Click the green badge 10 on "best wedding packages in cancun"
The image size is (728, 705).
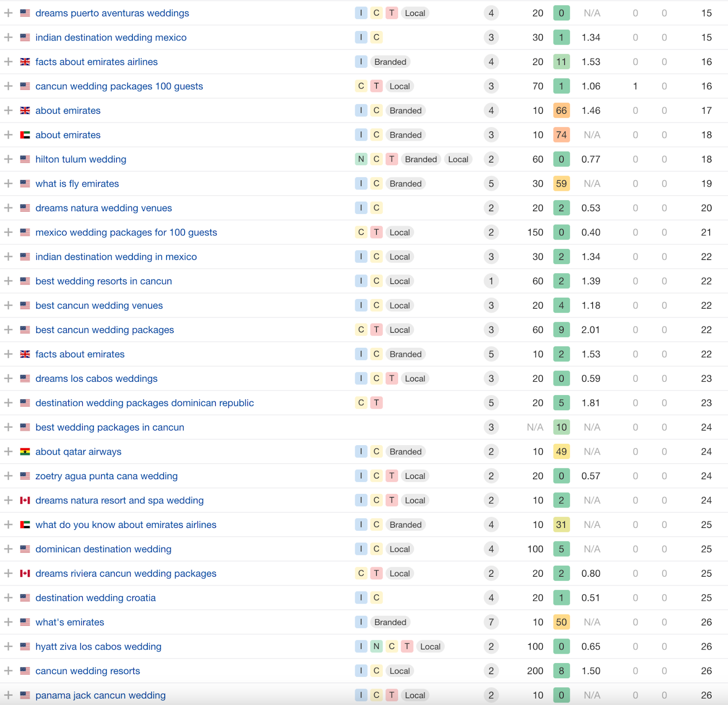[x=561, y=427]
